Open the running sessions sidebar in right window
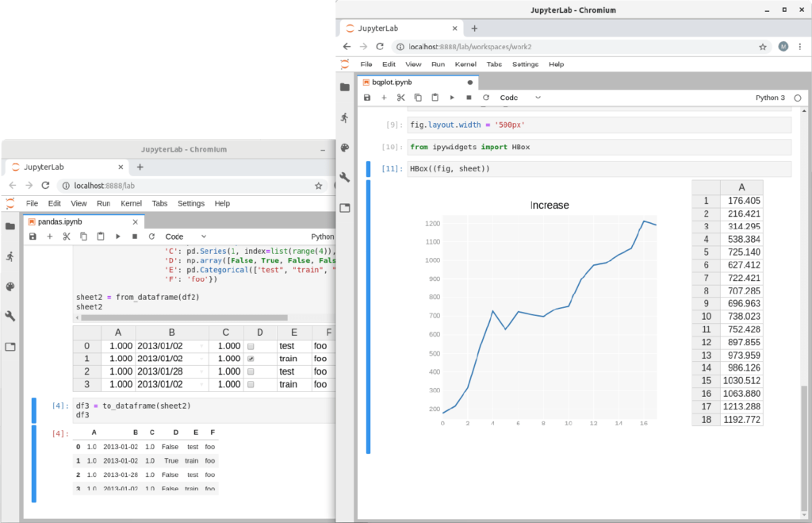 point(344,117)
